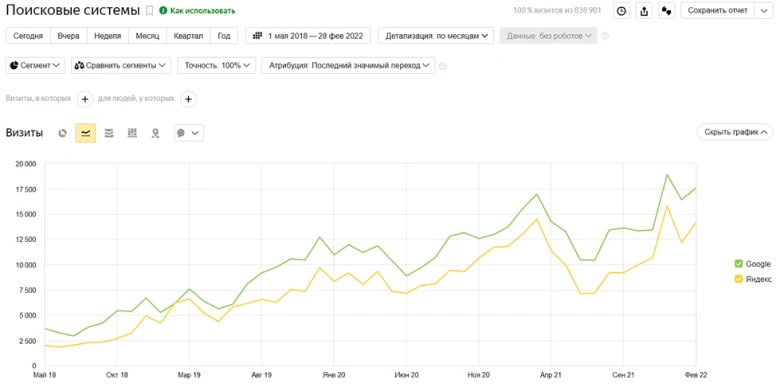Switch to stacked area chart view
This screenshot has height=386, width=776.
click(x=109, y=133)
